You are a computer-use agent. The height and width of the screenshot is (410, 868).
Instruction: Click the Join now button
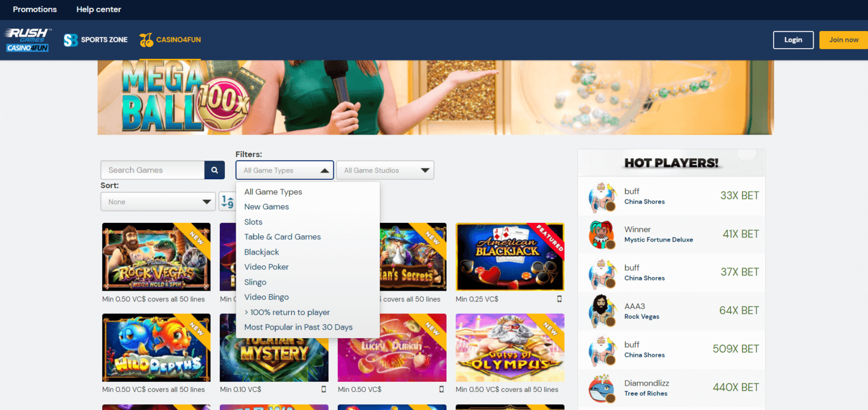[x=844, y=40]
